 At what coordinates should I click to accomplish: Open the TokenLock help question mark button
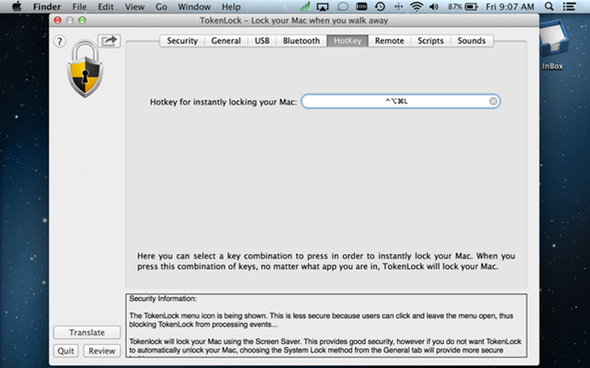coord(60,41)
